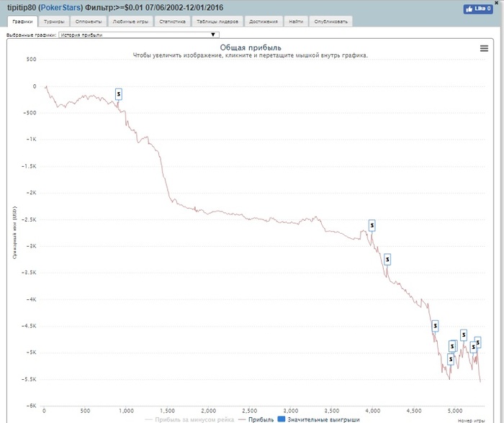Screen dimensions: 504x423
Task: Open the Найти tab
Action: click(296, 22)
